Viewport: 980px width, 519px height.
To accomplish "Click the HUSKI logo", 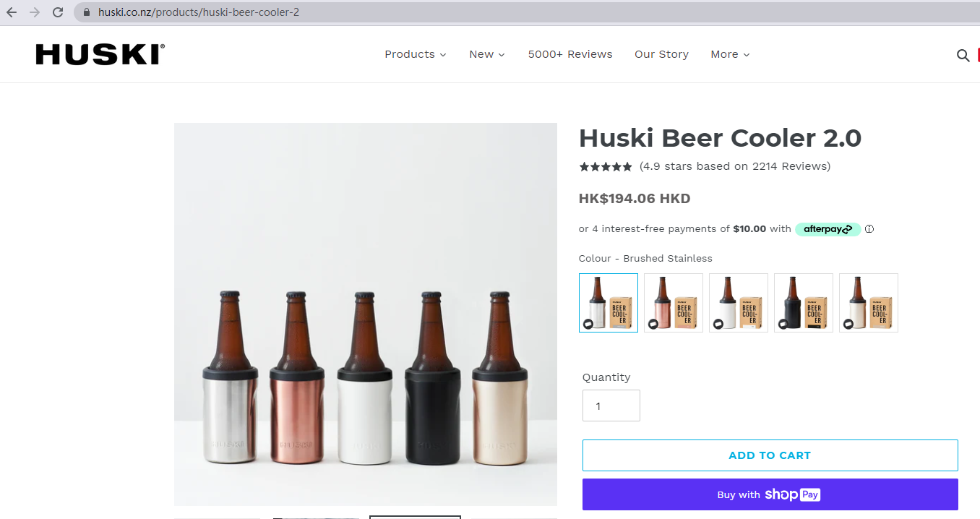I will [99, 54].
